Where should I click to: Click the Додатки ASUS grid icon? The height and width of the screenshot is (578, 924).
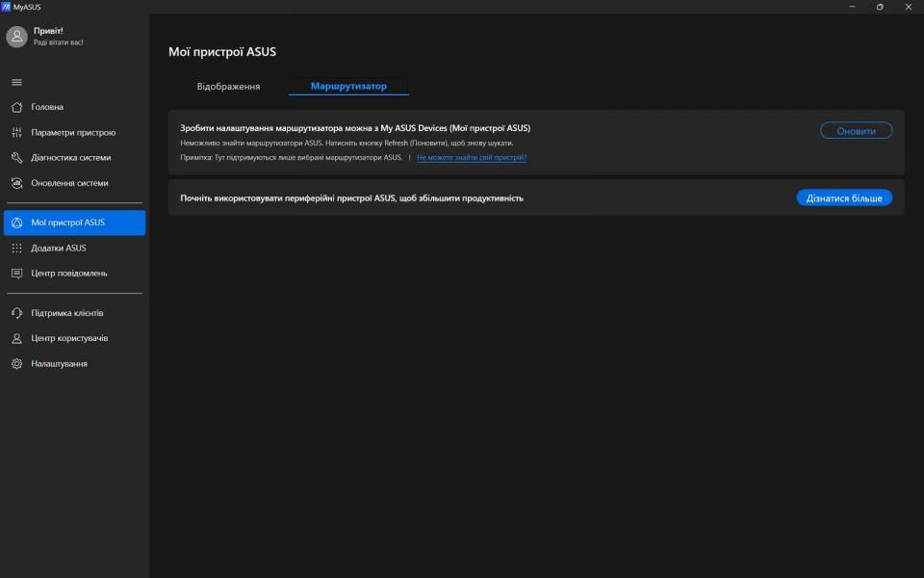pos(16,248)
